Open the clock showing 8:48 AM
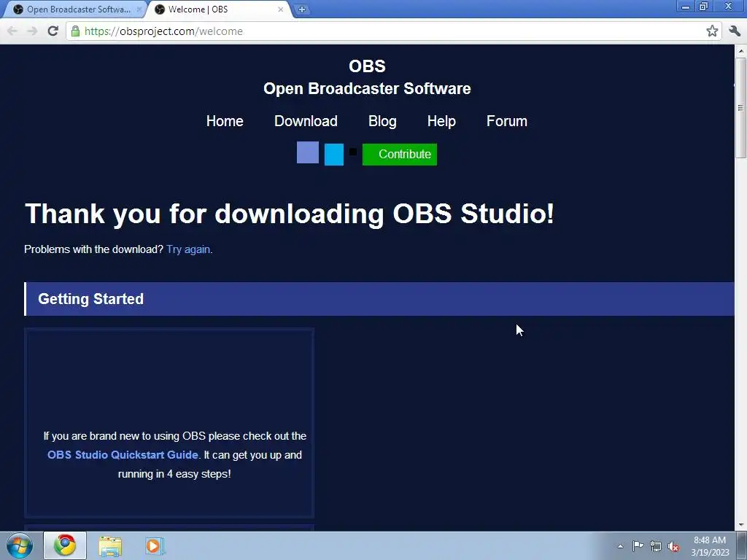 click(x=710, y=545)
